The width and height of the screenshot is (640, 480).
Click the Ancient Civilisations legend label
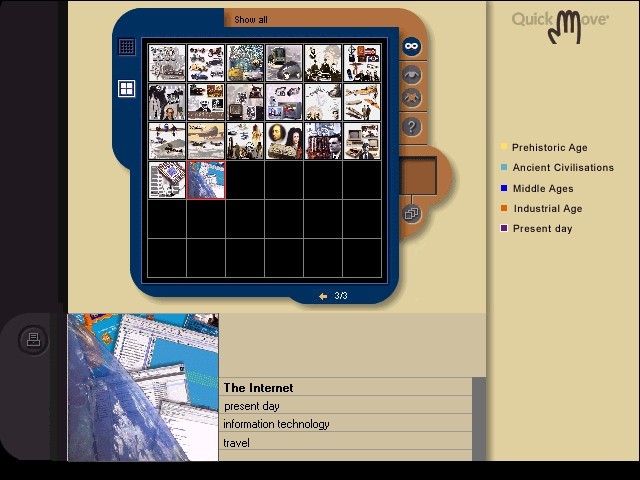563,167
